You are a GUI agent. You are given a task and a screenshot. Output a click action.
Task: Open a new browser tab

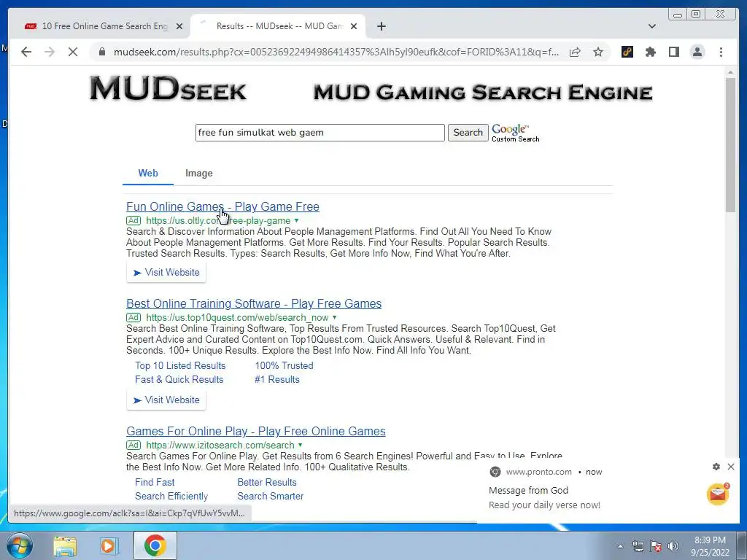381,26
